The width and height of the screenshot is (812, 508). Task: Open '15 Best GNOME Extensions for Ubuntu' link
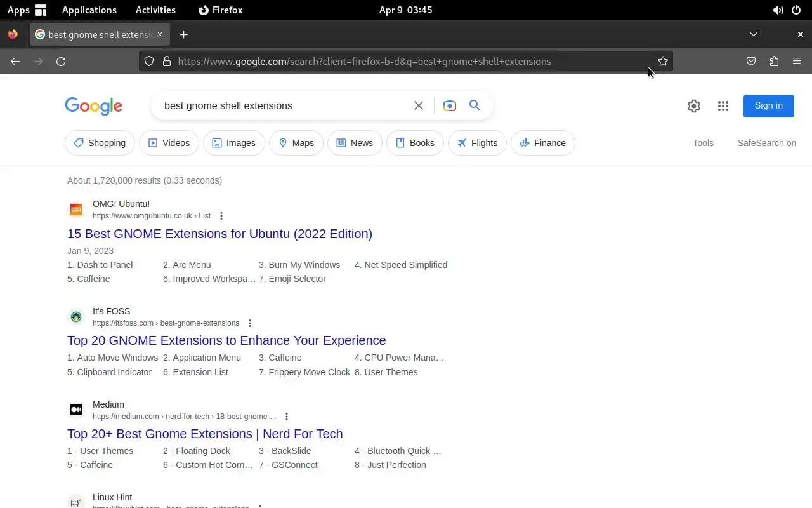pyautogui.click(x=219, y=234)
